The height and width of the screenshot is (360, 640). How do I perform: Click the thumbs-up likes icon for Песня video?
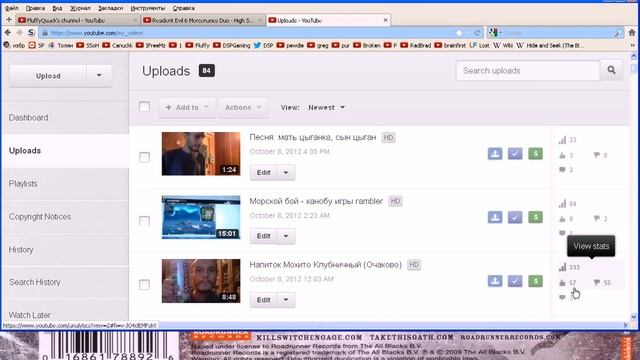pyautogui.click(x=562, y=155)
